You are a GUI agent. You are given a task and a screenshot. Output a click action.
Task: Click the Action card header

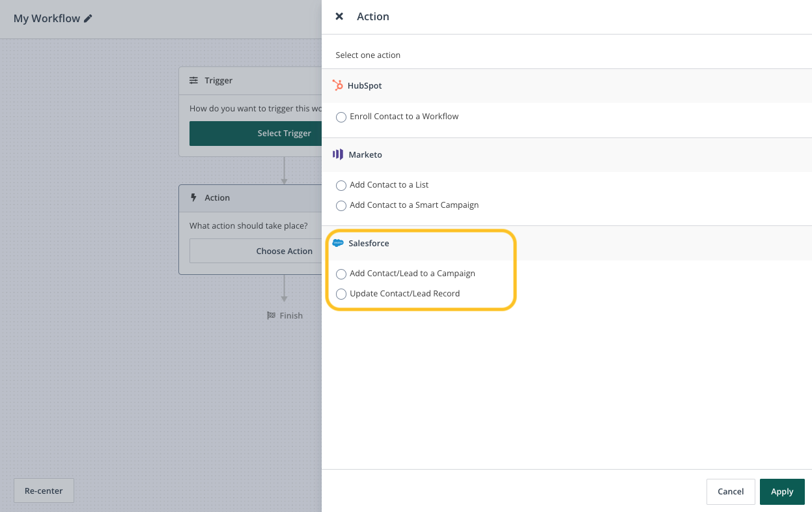(251, 197)
